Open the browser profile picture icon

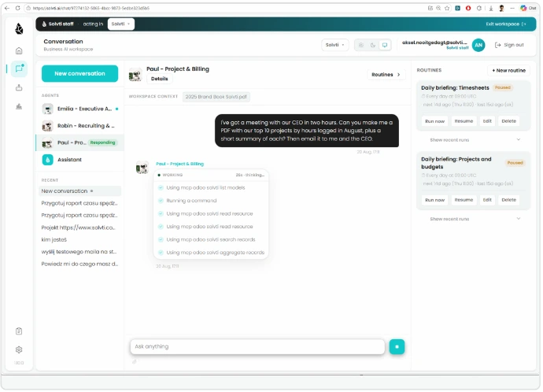pos(501,8)
